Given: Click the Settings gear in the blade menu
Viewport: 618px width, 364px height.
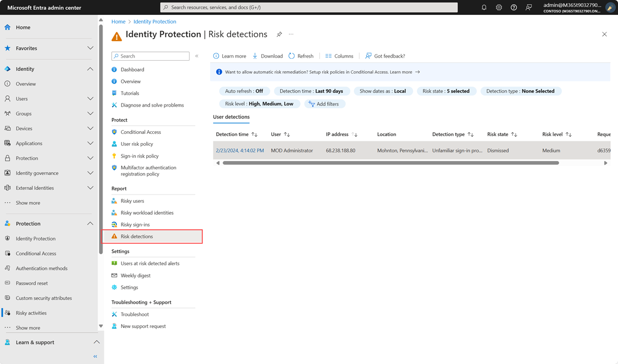Looking at the screenshot, I should pyautogui.click(x=114, y=287).
